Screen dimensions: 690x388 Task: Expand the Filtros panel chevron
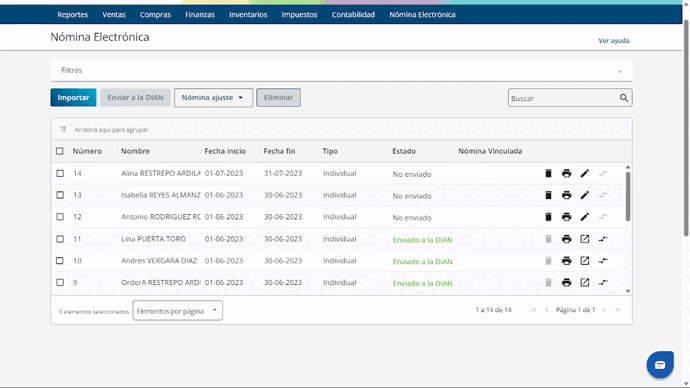(620, 71)
